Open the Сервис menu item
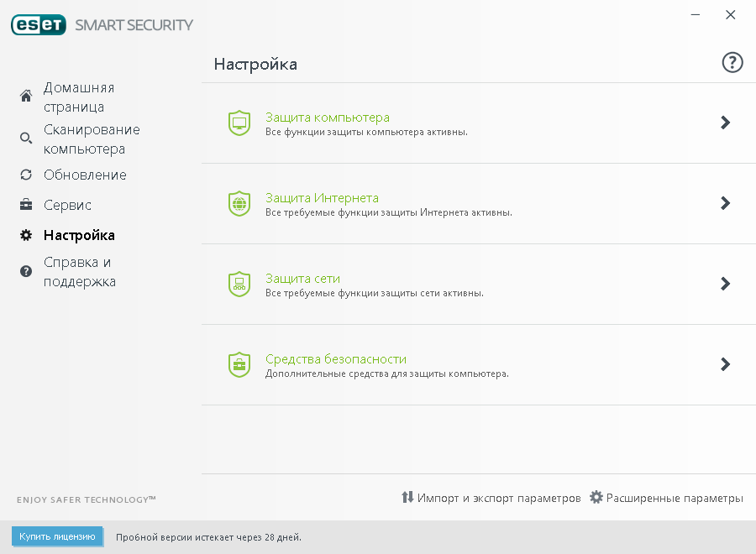756x554 pixels. pos(67,205)
